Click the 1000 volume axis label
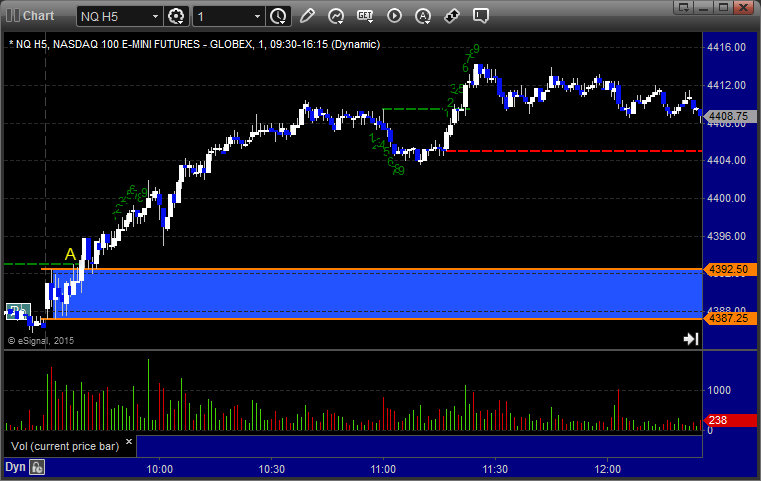The width and height of the screenshot is (761, 481). pos(719,391)
